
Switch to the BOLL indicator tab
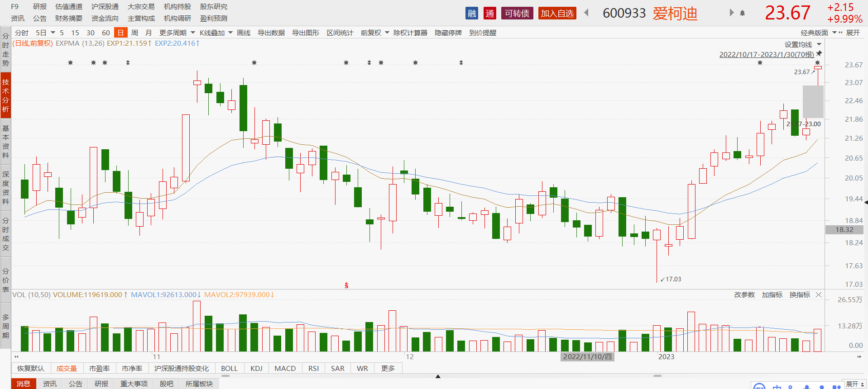(x=229, y=368)
